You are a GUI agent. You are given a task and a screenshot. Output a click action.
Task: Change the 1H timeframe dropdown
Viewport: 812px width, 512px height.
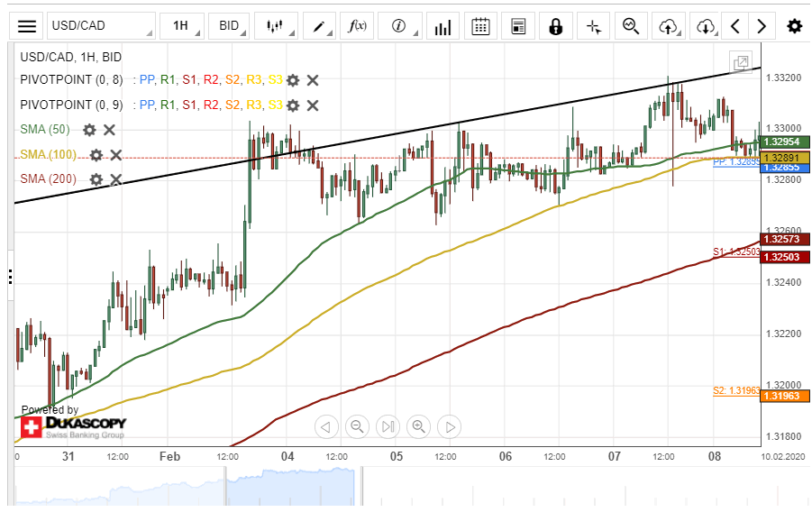click(x=181, y=26)
